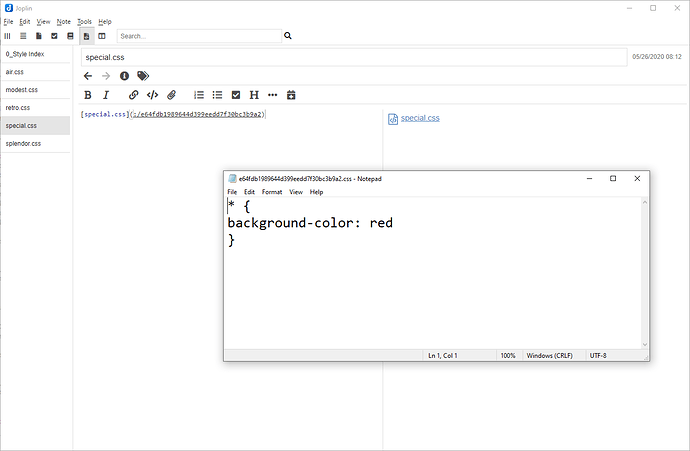This screenshot has width=690, height=451.
Task: Expand the horizontal ellipsis toolbar options
Action: point(272,95)
